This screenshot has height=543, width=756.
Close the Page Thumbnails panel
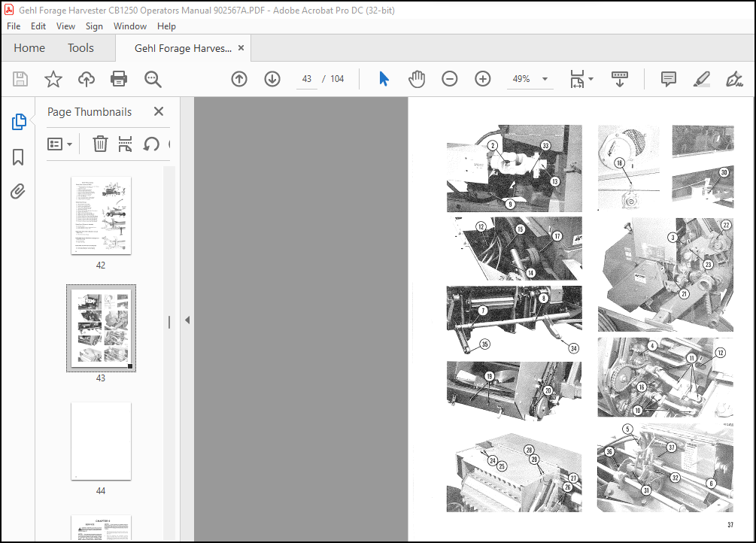click(x=159, y=111)
